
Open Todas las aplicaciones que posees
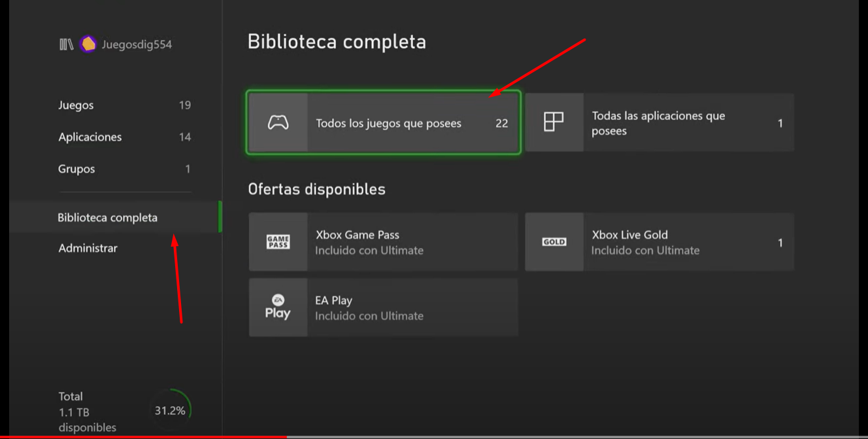coord(659,122)
